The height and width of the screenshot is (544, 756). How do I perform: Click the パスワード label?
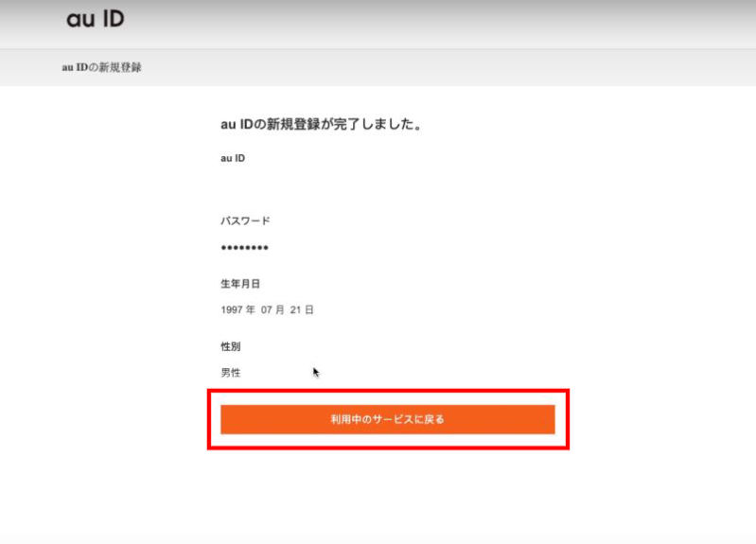(245, 220)
